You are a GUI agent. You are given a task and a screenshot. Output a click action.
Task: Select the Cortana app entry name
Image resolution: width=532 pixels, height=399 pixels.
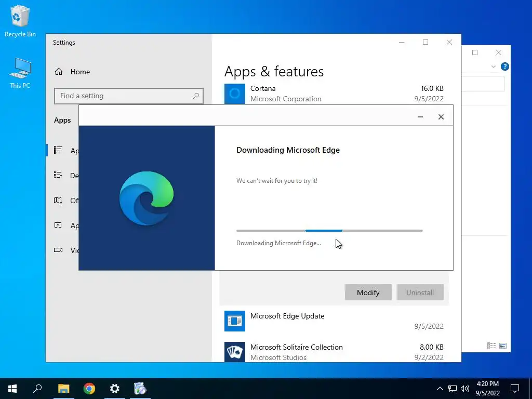(x=263, y=88)
